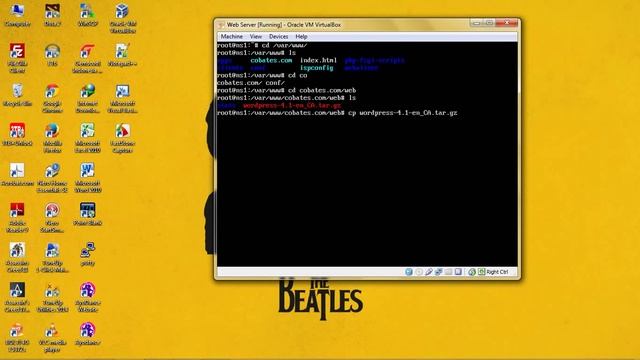Select the Adobe Reader desktop shortcut

[17, 218]
